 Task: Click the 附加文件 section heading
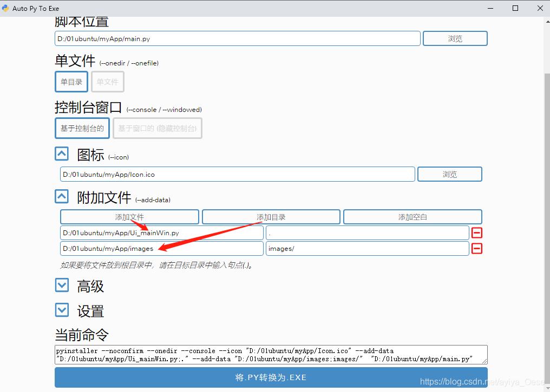tap(104, 197)
